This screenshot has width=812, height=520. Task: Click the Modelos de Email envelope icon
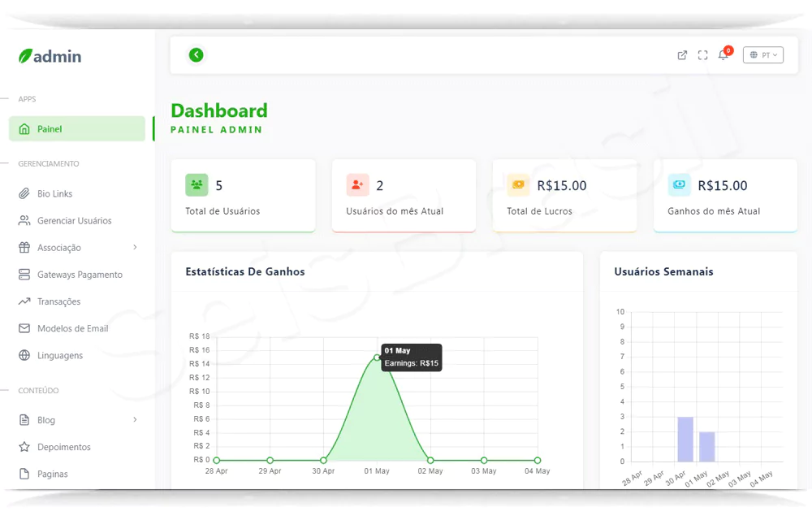(x=24, y=328)
